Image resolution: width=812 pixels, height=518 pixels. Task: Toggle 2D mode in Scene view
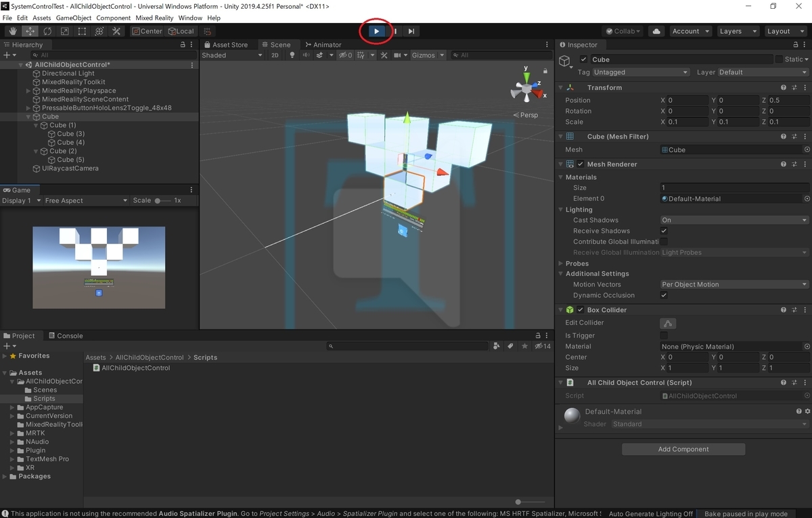275,55
